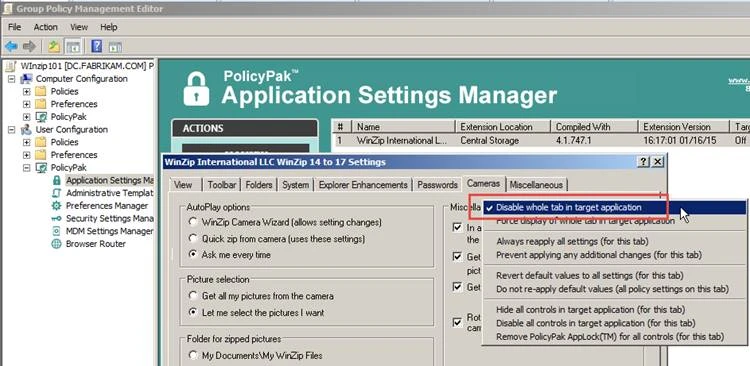The image size is (750, 366).
Task: Choose Disable all controls in target application
Action: pos(615,323)
